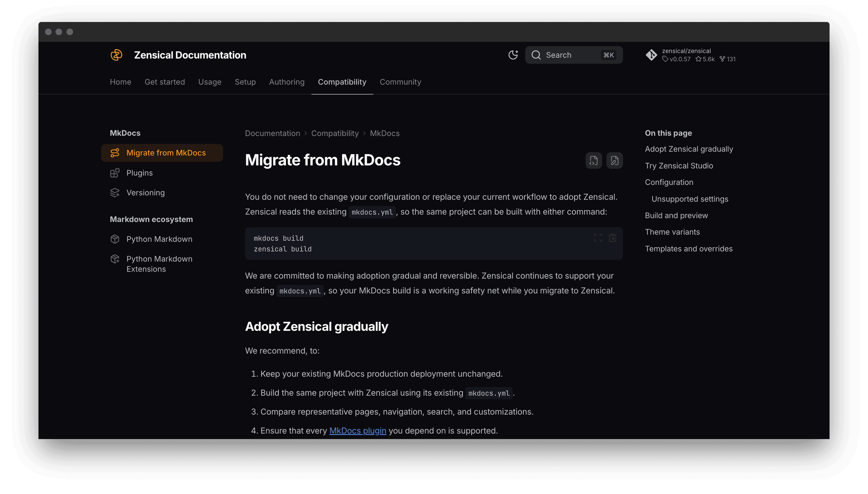This screenshot has height=494, width=868.
Task: Open the Community tab
Action: pyautogui.click(x=400, y=82)
